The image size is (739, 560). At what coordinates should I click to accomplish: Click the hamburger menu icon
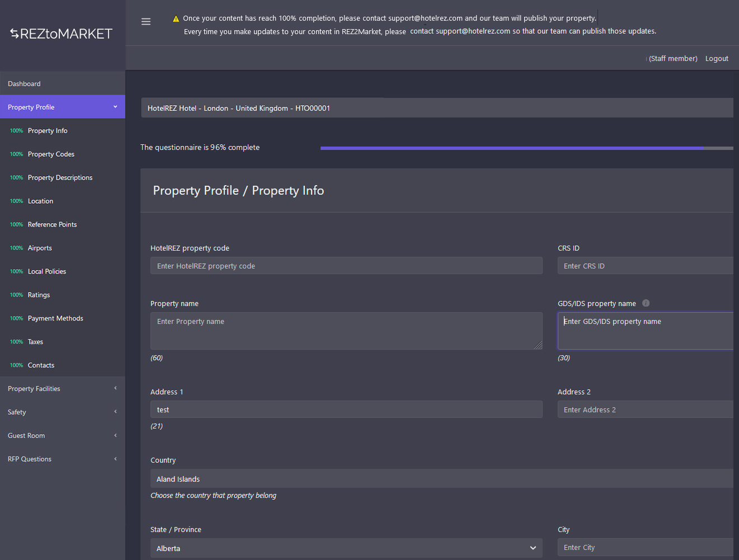(146, 22)
